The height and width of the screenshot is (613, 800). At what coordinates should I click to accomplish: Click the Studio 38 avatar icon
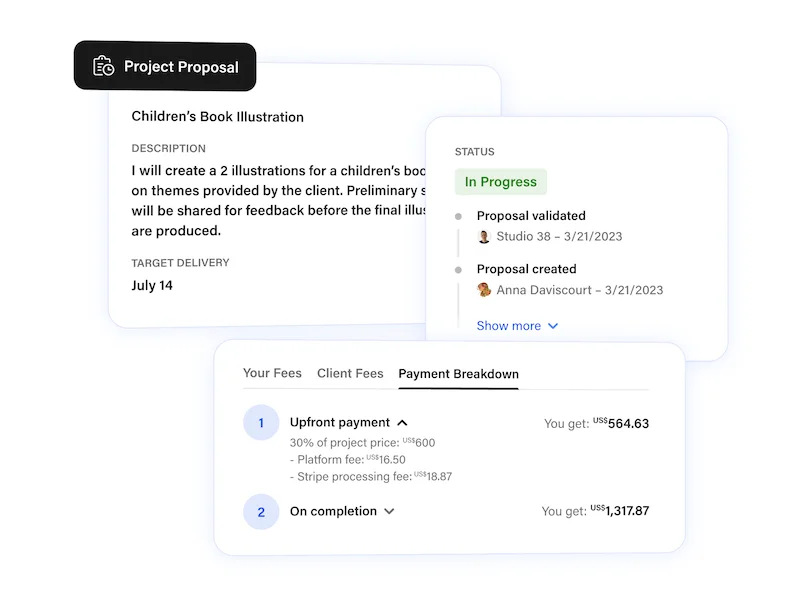(483, 237)
